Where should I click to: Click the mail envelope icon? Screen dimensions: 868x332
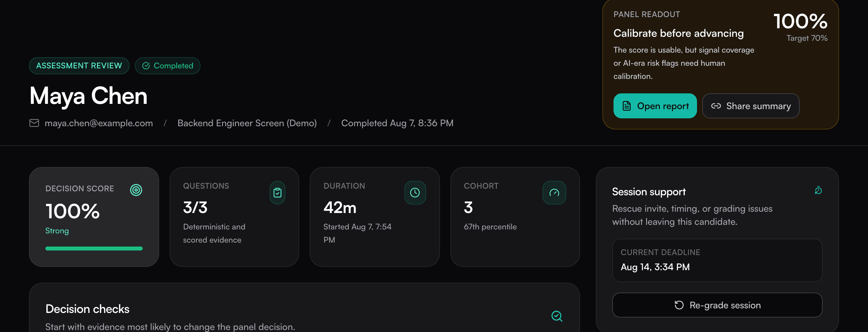[34, 123]
